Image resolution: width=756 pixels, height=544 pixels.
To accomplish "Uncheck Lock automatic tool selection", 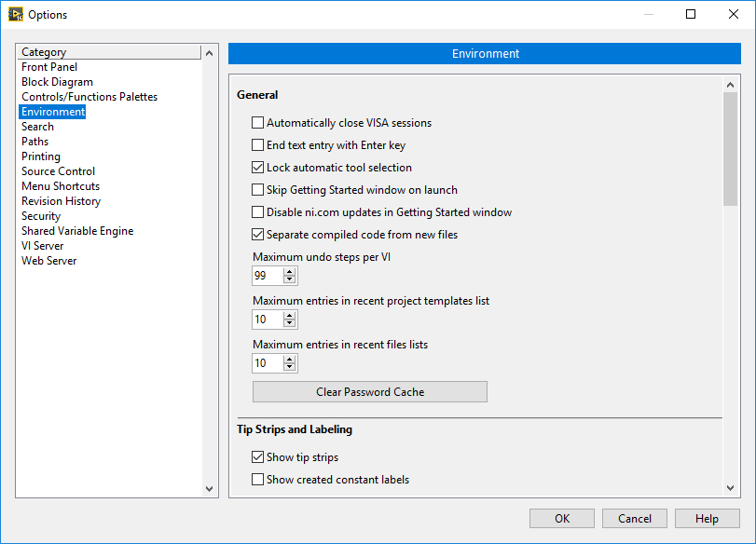I will (258, 167).
